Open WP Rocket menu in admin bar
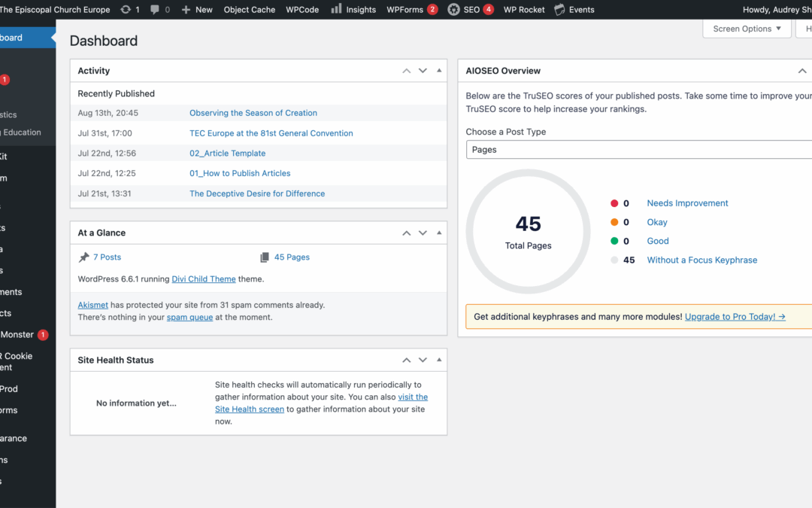 pos(524,9)
